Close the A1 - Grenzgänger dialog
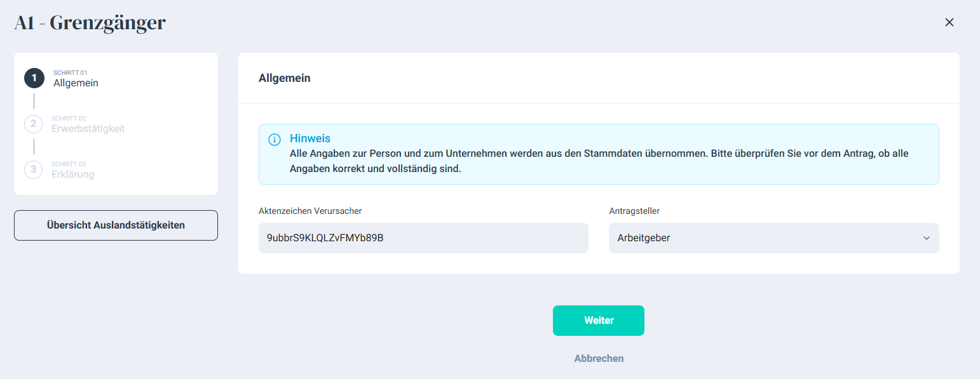 click(x=949, y=22)
